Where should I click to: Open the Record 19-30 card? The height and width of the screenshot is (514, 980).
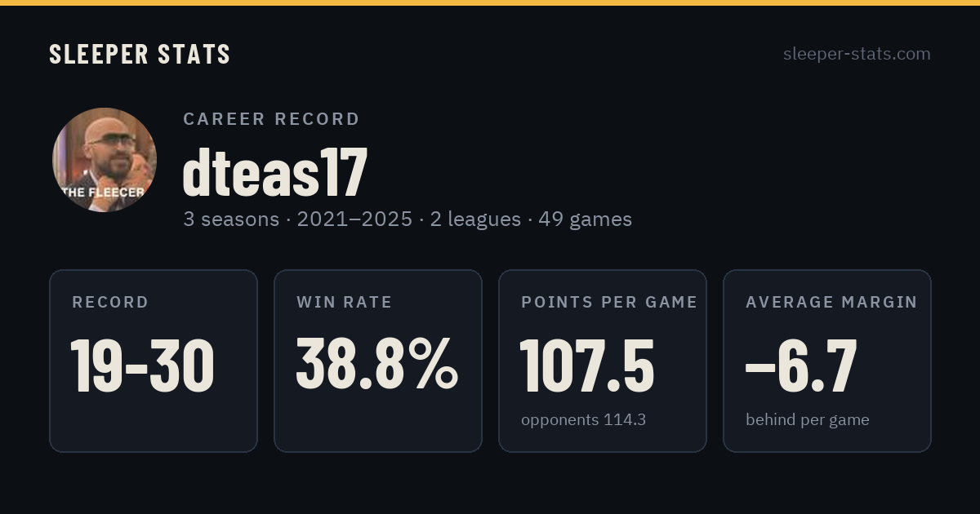[x=154, y=361]
